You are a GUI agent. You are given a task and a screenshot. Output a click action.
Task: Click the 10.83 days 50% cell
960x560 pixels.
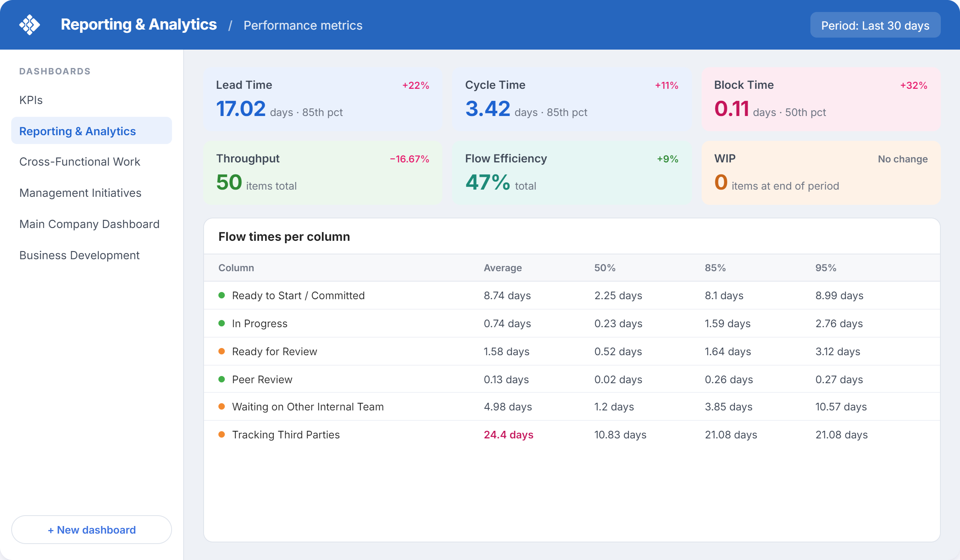620,434
